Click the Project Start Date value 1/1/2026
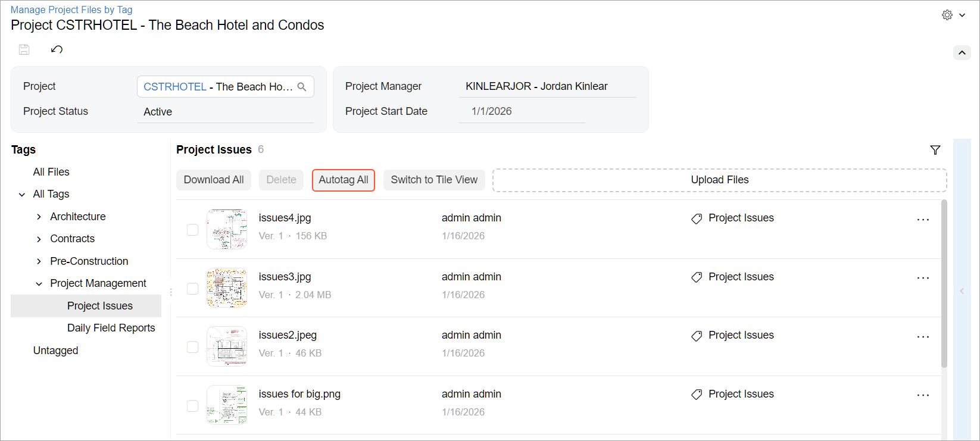980x441 pixels. (x=492, y=111)
